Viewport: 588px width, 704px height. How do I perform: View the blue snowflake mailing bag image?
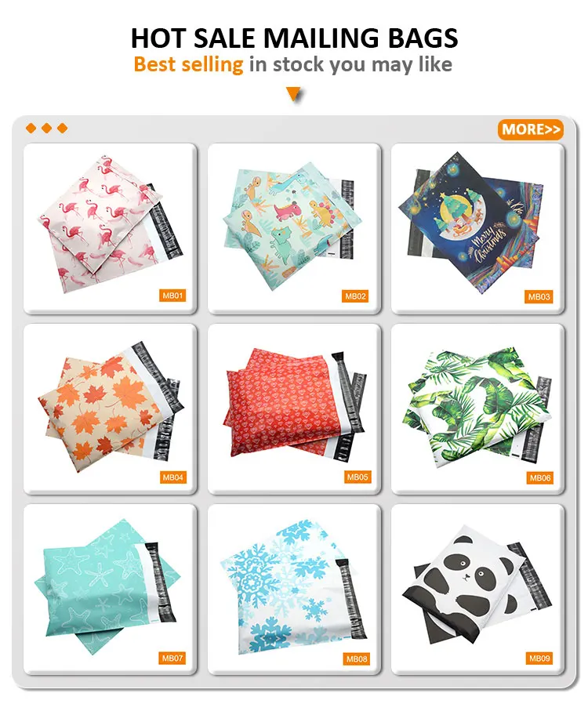(294, 589)
